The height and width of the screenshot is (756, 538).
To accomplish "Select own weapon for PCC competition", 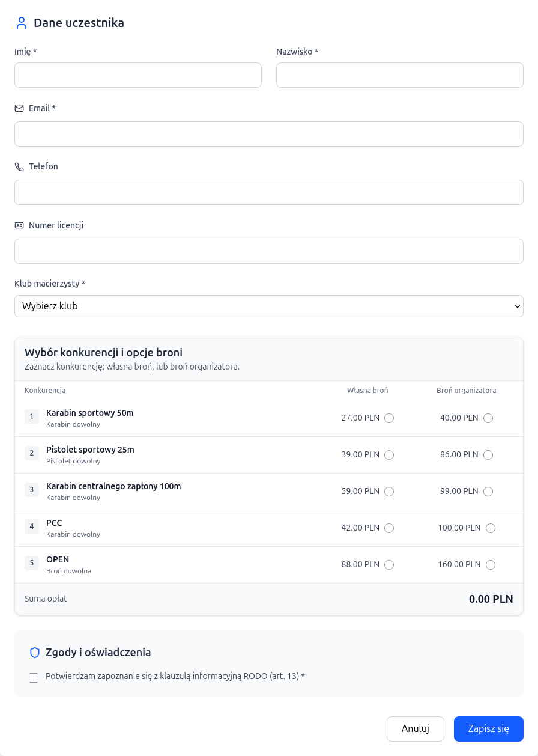I will pos(389,528).
